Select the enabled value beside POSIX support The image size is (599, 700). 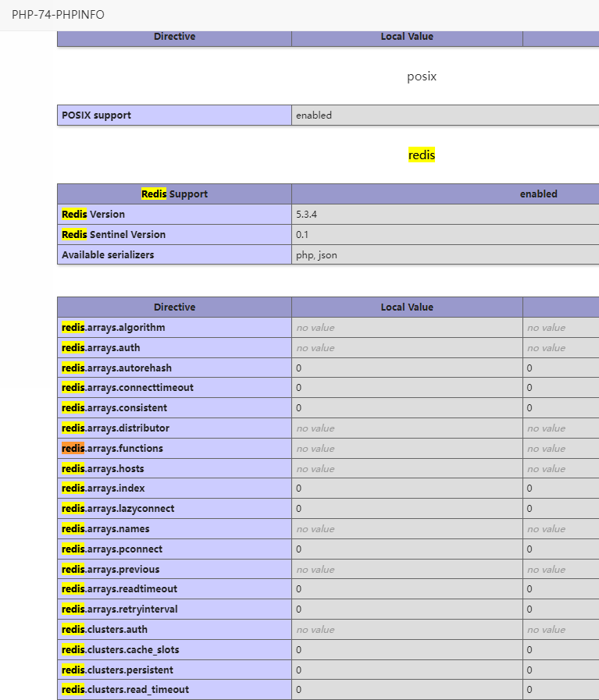coord(314,115)
